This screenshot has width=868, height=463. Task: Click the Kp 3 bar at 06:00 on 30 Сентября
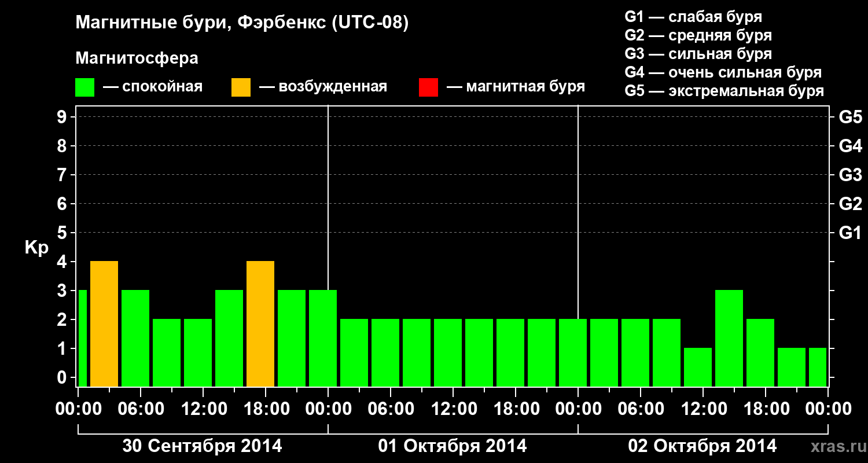[x=135, y=339]
